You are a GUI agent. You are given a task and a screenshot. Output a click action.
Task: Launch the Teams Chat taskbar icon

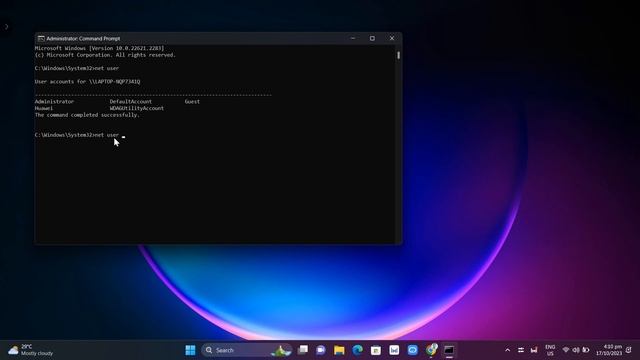pos(321,350)
